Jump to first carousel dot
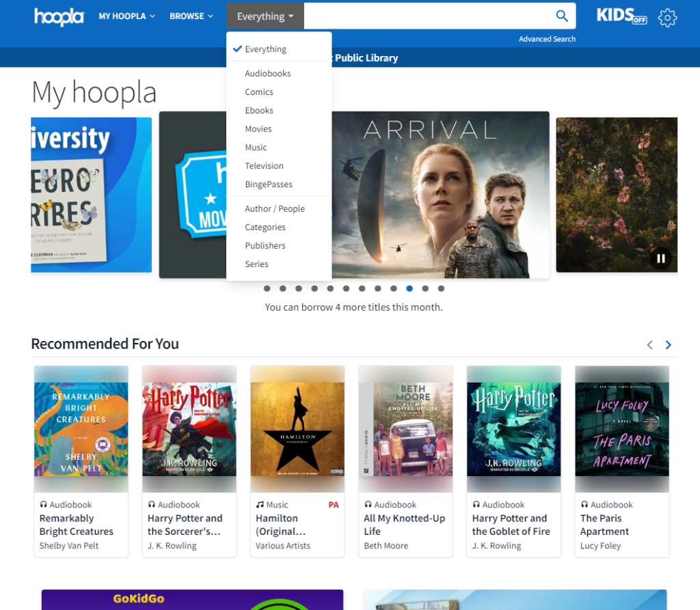 coord(267,289)
